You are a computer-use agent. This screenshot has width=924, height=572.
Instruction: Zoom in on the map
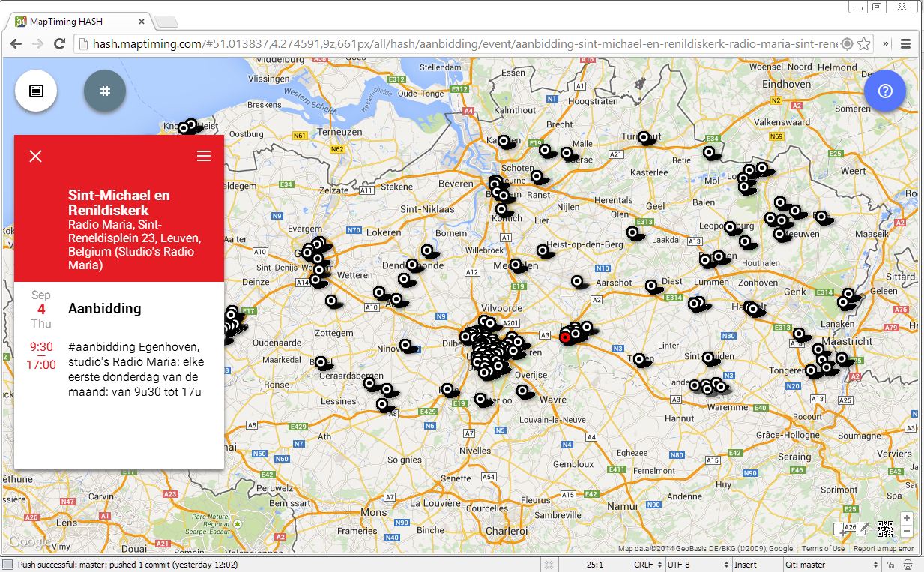click(906, 518)
